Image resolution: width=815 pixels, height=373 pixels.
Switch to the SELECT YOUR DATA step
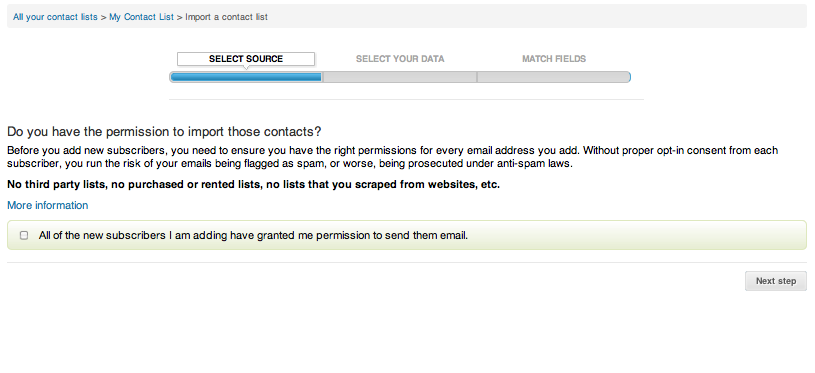400,59
